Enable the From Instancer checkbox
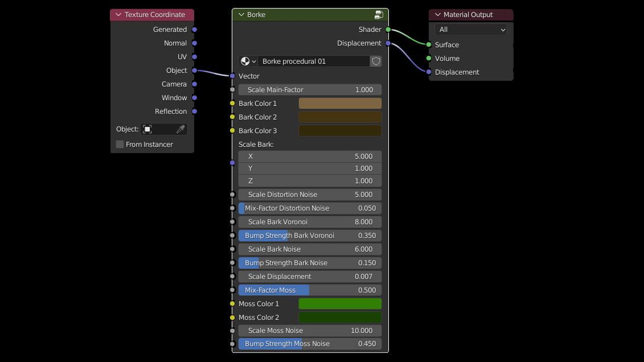This screenshot has height=362, width=644. [x=120, y=145]
